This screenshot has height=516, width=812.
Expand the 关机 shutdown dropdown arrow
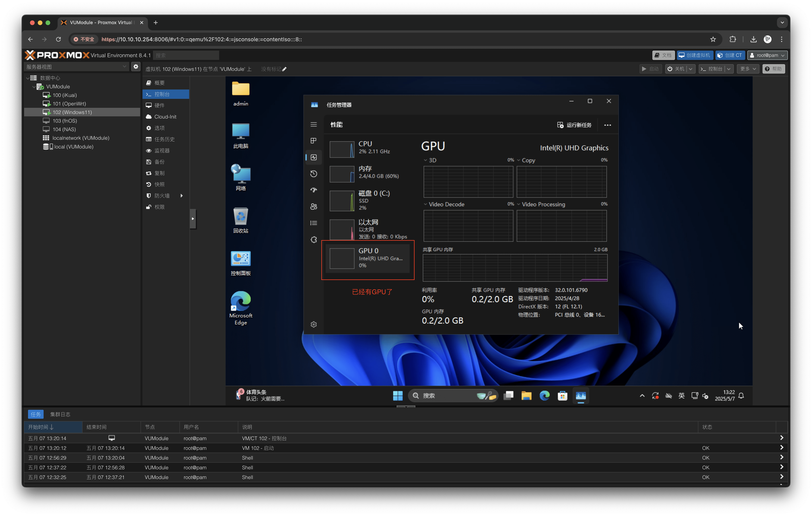point(691,69)
